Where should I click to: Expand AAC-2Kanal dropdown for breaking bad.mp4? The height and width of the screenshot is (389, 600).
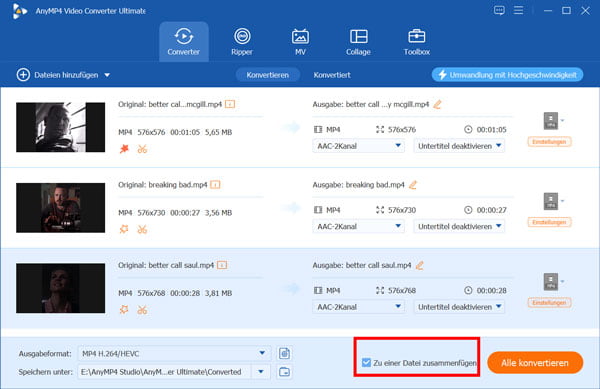(359, 226)
